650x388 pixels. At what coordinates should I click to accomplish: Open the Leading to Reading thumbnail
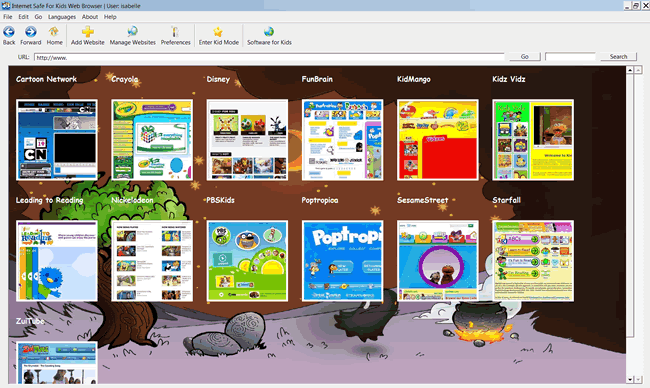tap(57, 261)
